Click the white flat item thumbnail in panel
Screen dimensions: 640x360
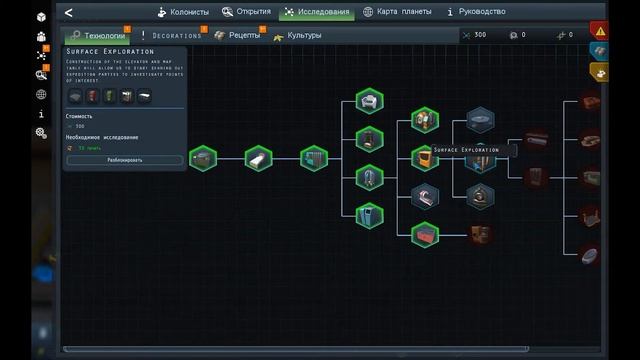(x=144, y=97)
